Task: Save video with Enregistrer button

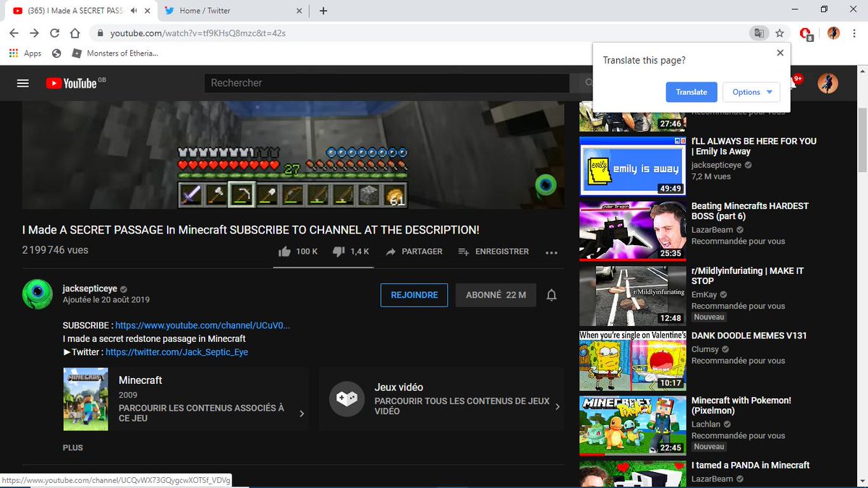Action: click(x=493, y=252)
